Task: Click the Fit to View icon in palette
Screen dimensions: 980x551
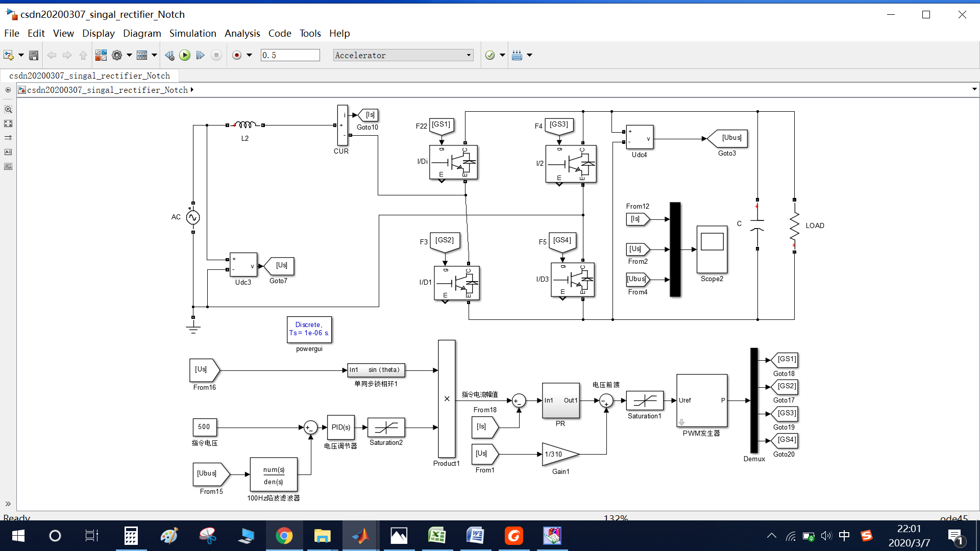Action: [8, 123]
